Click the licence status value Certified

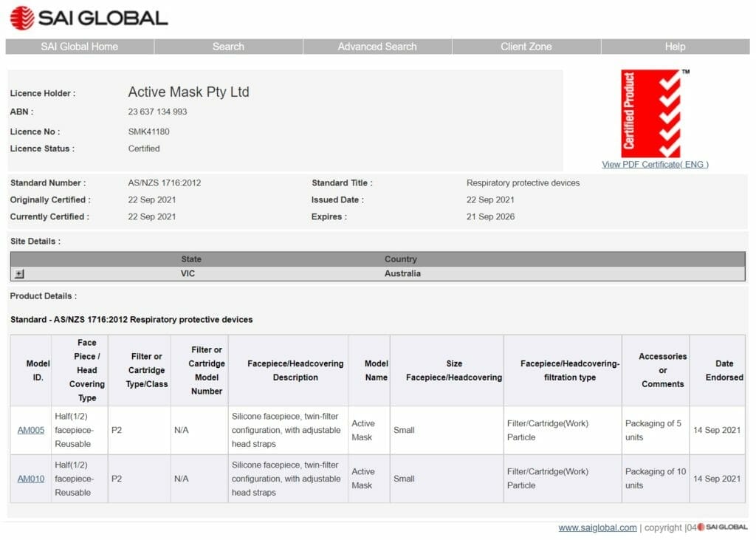pyautogui.click(x=144, y=148)
